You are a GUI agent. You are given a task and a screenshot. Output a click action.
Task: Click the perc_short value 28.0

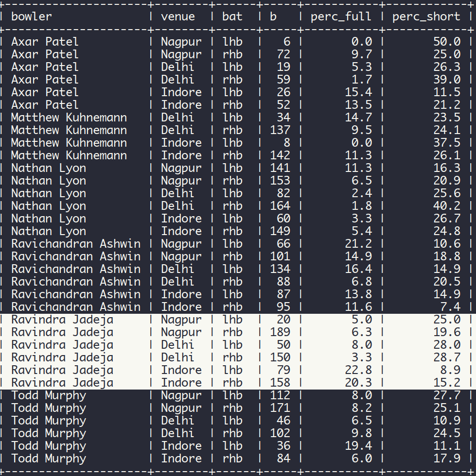click(447, 345)
